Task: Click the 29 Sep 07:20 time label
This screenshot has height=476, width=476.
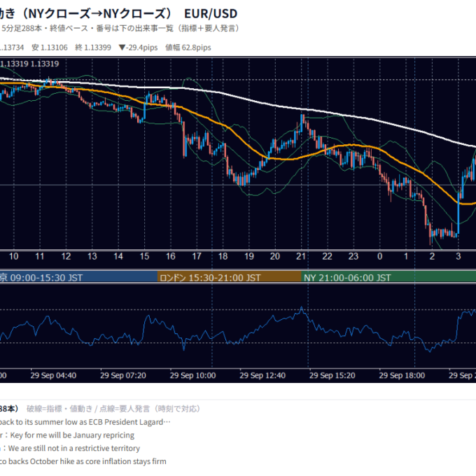Action: 123,375
